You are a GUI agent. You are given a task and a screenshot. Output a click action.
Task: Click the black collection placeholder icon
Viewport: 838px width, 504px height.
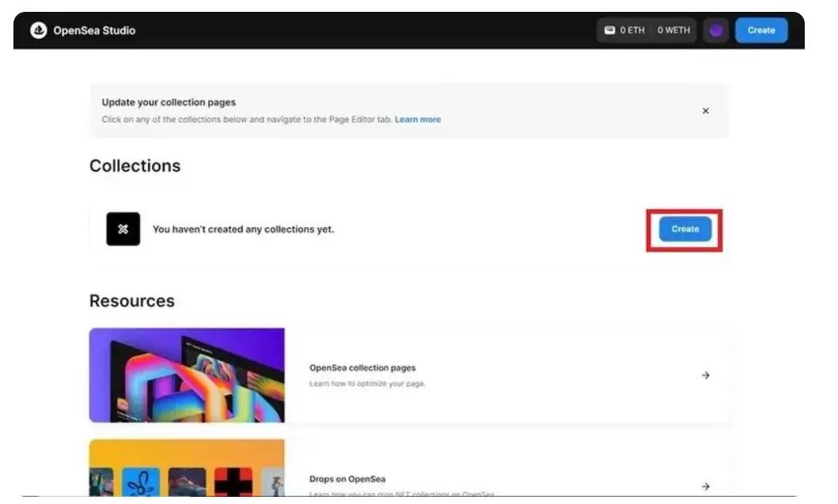coord(123,229)
